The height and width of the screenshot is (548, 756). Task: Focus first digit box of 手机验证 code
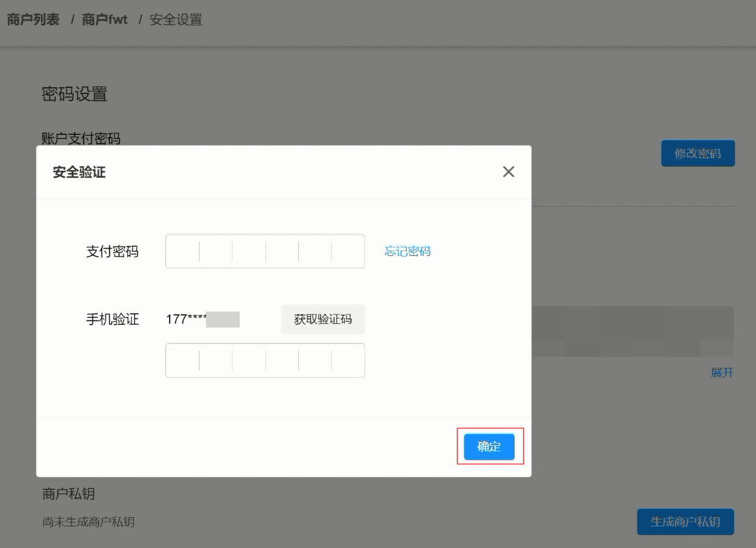pyautogui.click(x=183, y=360)
